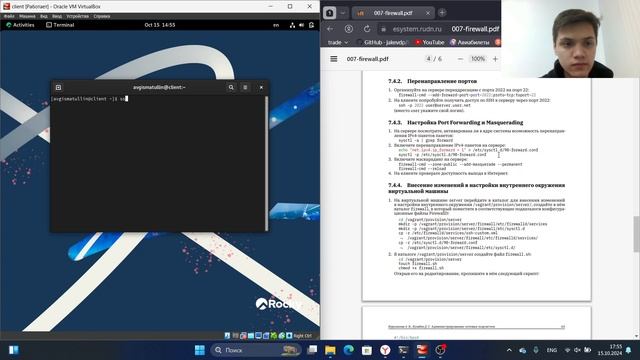640x360 pixels.
Task: Go back in the browser
Action: [x=330, y=29]
